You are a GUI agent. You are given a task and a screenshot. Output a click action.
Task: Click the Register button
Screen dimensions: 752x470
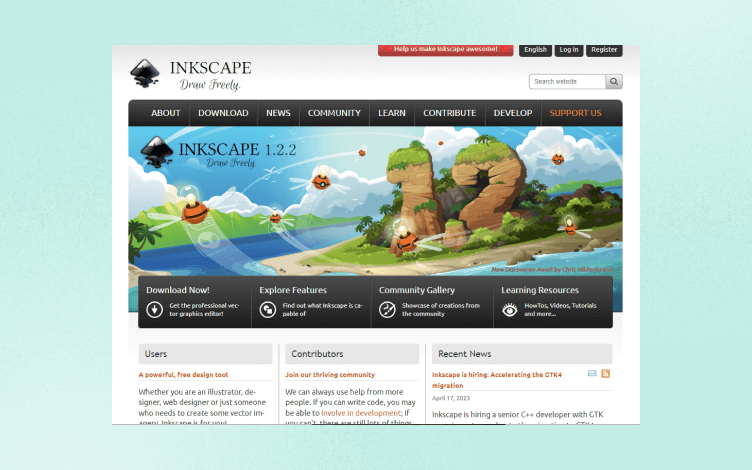[x=604, y=50]
